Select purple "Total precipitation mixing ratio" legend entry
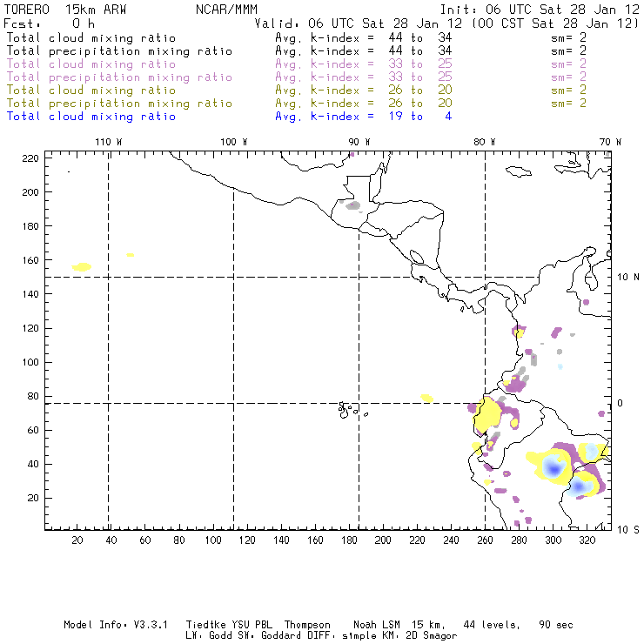The image size is (644, 644). (x=119, y=77)
